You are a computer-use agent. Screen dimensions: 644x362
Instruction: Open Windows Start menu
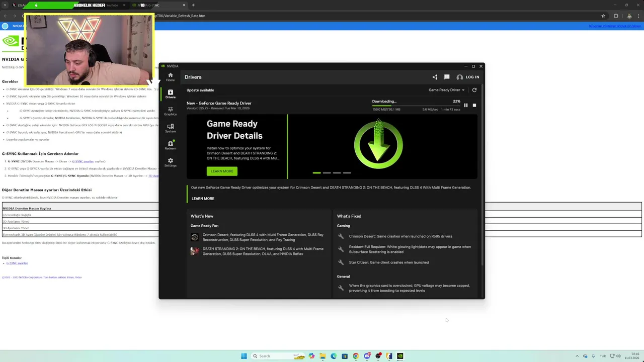[244, 356]
